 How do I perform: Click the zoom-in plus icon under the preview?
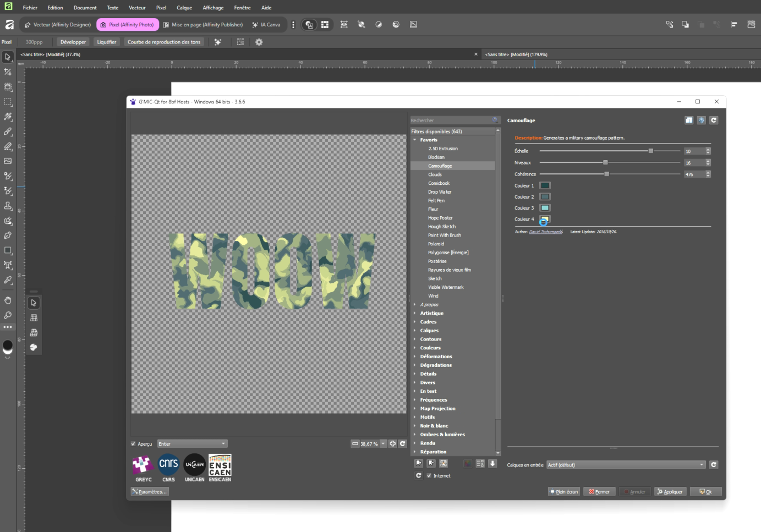point(392,444)
